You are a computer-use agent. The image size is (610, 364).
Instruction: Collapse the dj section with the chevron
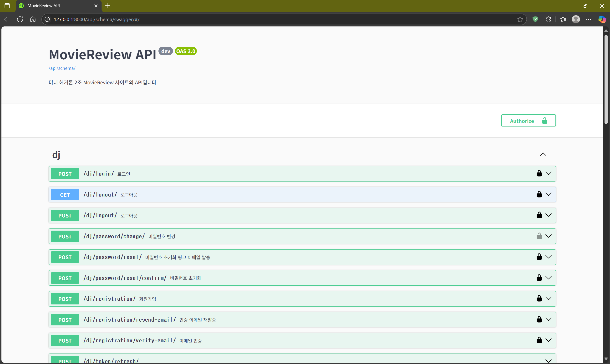pyautogui.click(x=543, y=155)
